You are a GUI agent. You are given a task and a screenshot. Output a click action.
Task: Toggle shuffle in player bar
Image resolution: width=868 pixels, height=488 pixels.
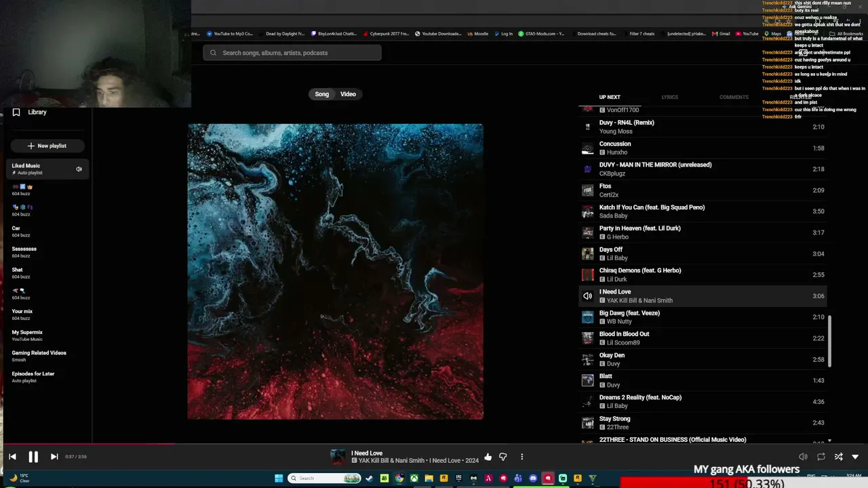pyautogui.click(x=839, y=457)
